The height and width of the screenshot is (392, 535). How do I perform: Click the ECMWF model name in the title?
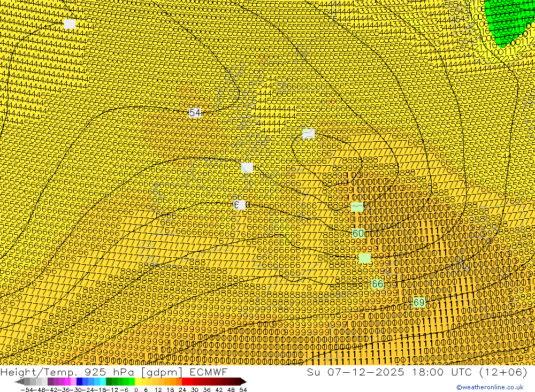(208, 372)
